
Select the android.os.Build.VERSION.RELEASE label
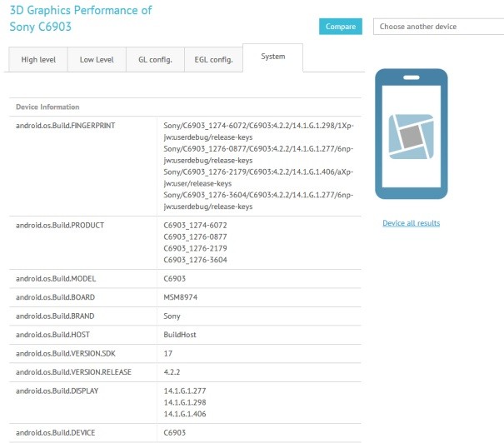[x=73, y=372]
